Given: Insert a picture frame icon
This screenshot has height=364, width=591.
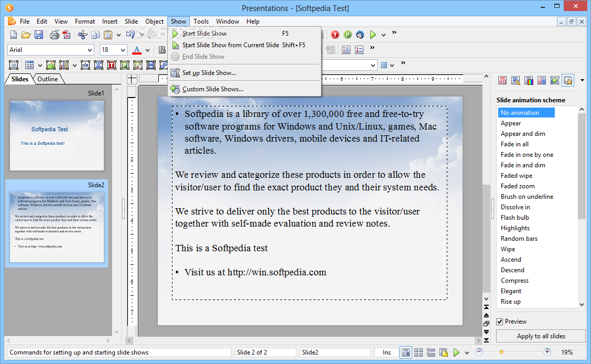Looking at the screenshot, I should [x=51, y=65].
